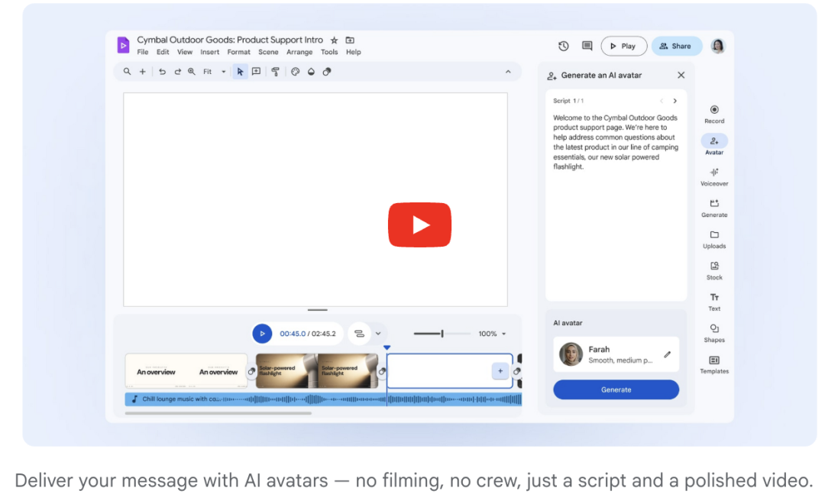
Task: Open the Arrange menu
Action: pos(299,53)
